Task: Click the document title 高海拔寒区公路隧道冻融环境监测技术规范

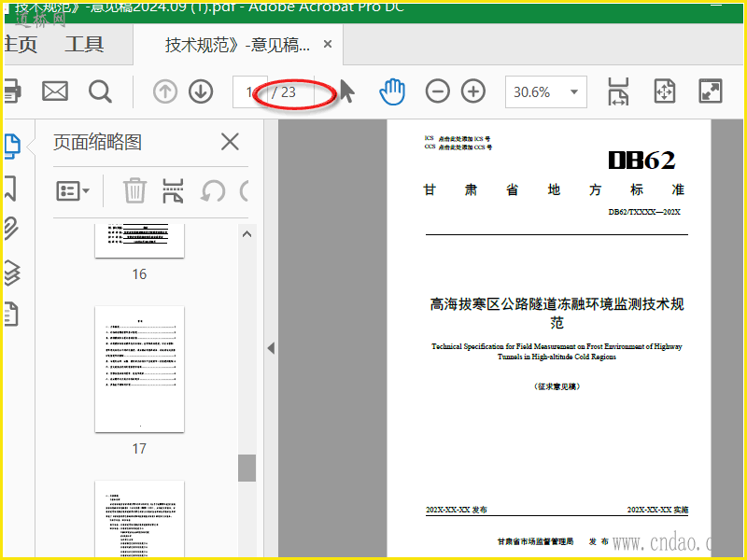Action: pyautogui.click(x=557, y=313)
